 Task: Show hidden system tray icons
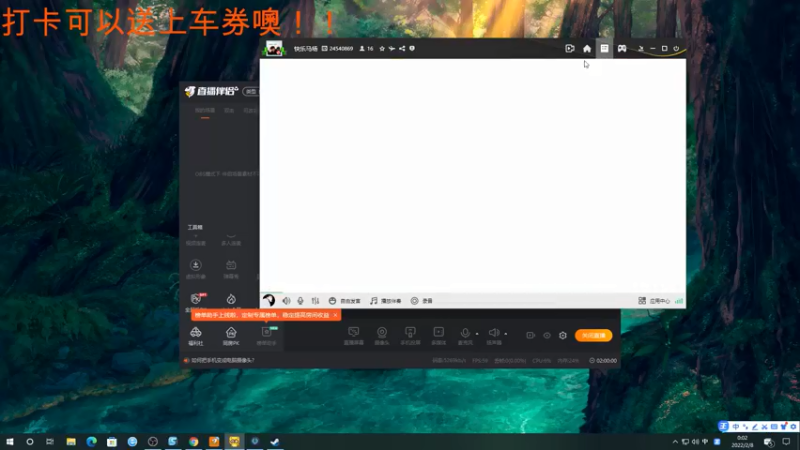(x=676, y=441)
